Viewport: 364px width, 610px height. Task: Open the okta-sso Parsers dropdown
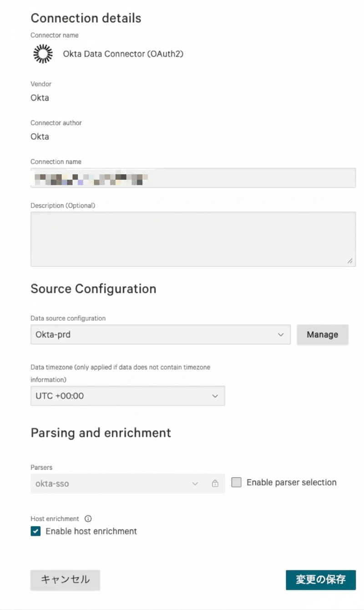(128, 483)
